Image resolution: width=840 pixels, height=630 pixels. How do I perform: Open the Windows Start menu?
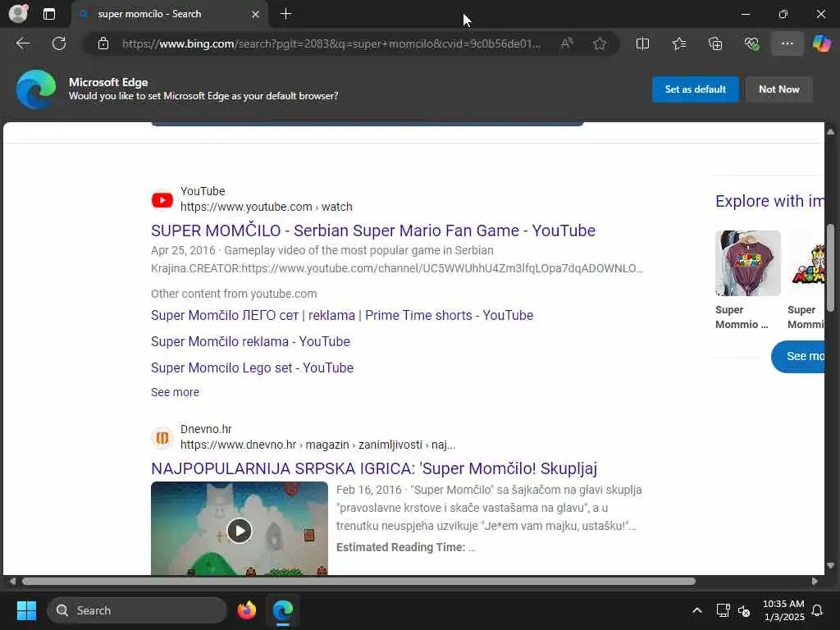[x=26, y=610]
